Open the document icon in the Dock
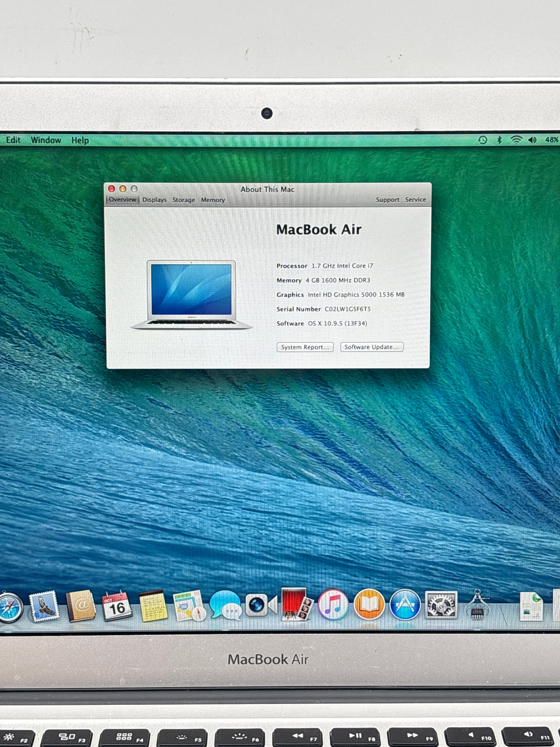This screenshot has height=747, width=560. [x=532, y=606]
